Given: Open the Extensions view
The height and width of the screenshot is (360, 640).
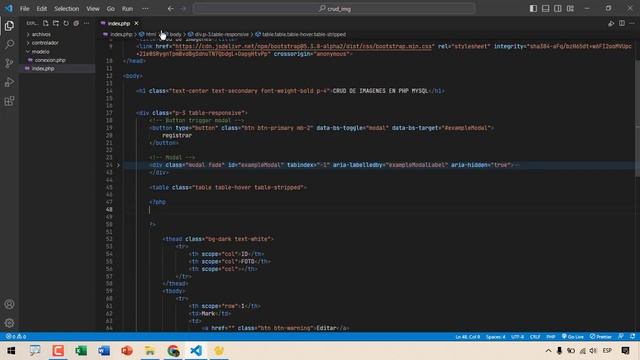Looking at the screenshot, I should click(x=9, y=101).
